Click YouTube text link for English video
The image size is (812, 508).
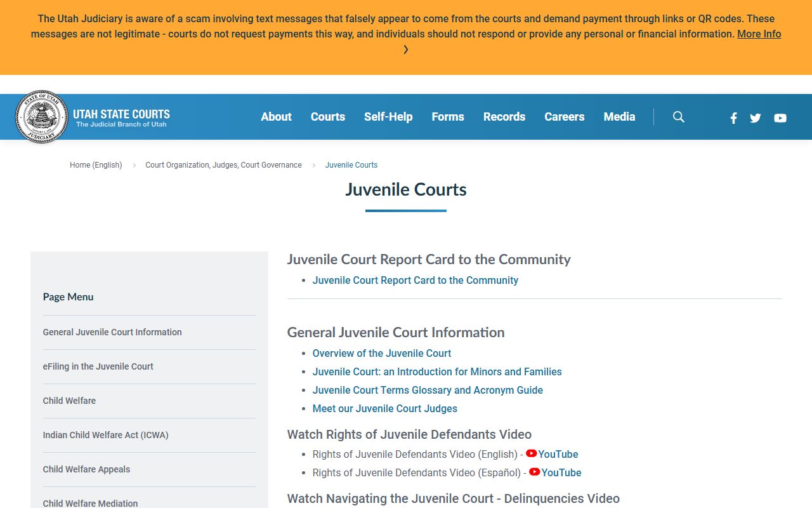click(x=558, y=454)
